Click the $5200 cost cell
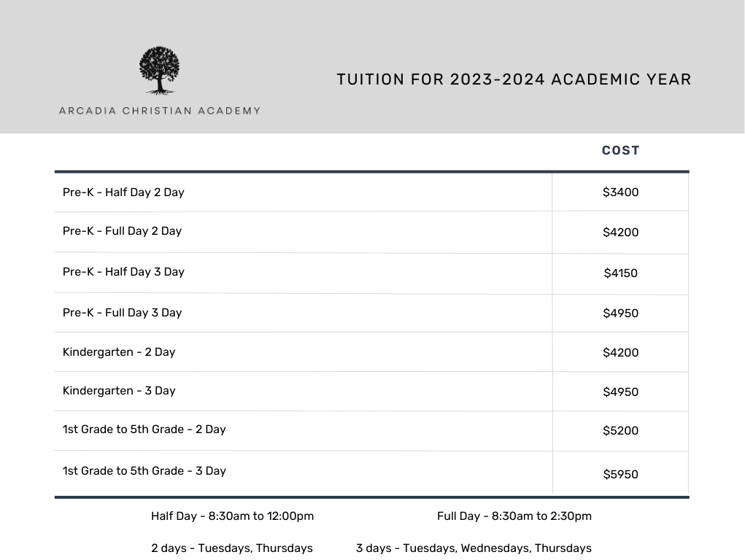Viewport: 745px width, 560px height. pos(620,431)
